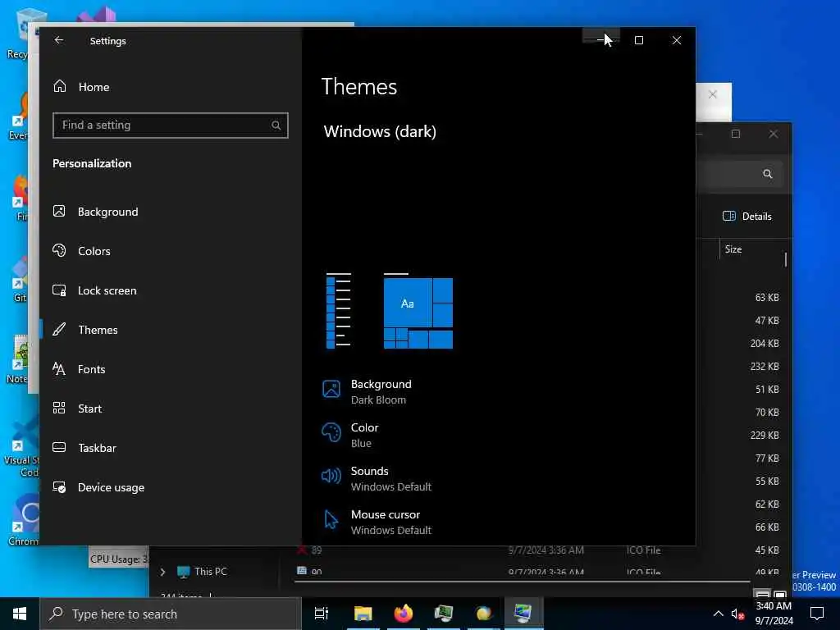
Task: Click the Find a setting search box
Action: pos(171,126)
